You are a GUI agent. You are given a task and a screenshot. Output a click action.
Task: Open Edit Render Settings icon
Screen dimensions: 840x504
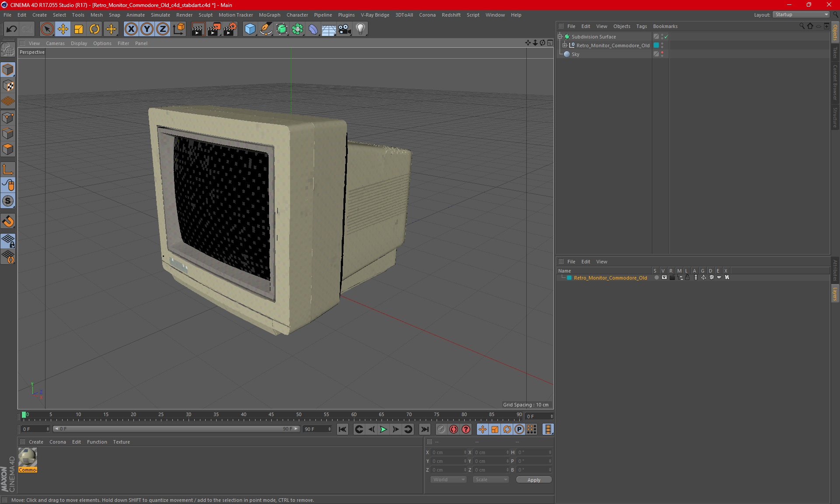(x=230, y=29)
